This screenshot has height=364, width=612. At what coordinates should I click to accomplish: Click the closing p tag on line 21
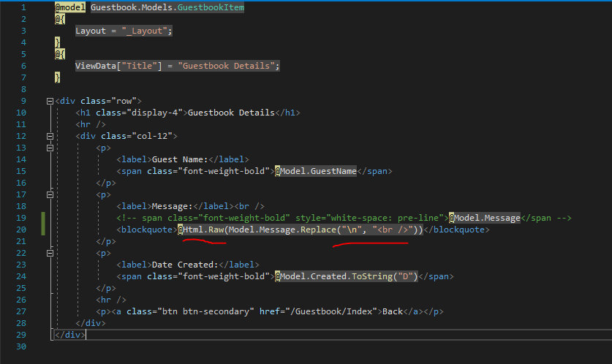106,241
